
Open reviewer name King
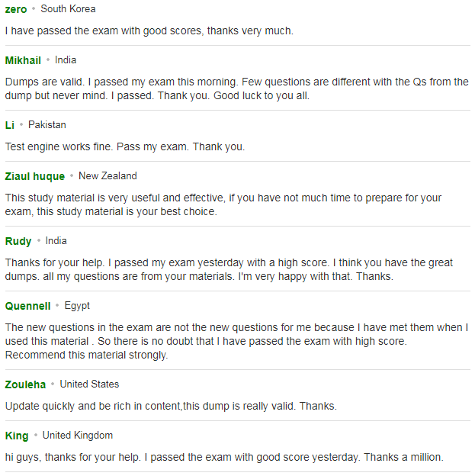[x=17, y=436]
